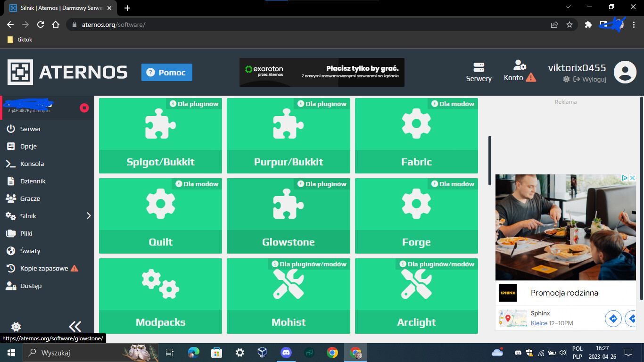Open the Windows notification center
Viewport: 644px width, 362px height.
[628, 353]
